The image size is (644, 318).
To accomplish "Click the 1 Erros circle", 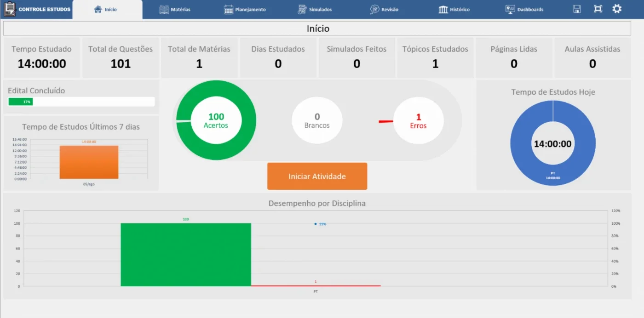I will coord(419,120).
